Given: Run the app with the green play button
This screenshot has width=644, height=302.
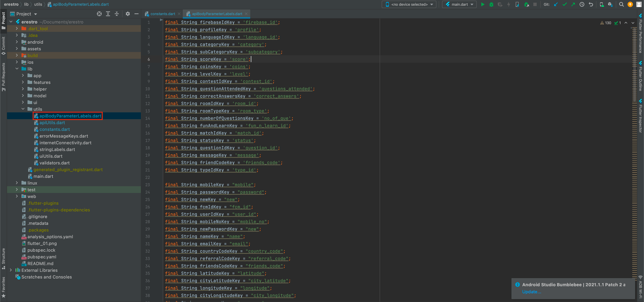Looking at the screenshot, I should pos(483,4).
